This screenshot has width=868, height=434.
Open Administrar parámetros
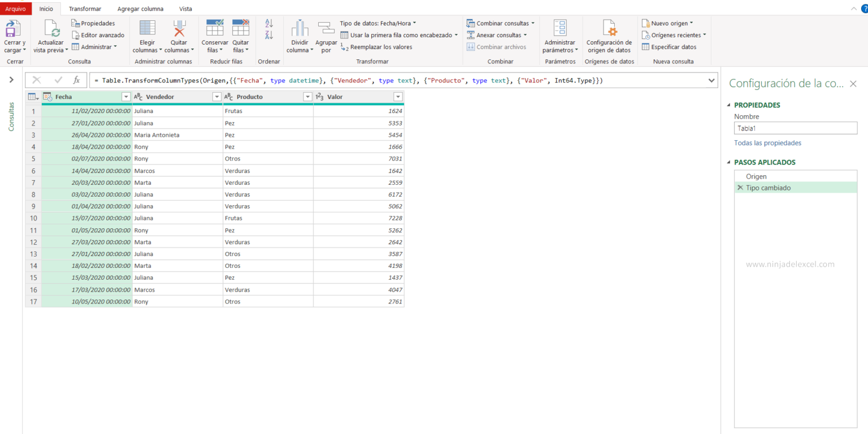coord(559,36)
